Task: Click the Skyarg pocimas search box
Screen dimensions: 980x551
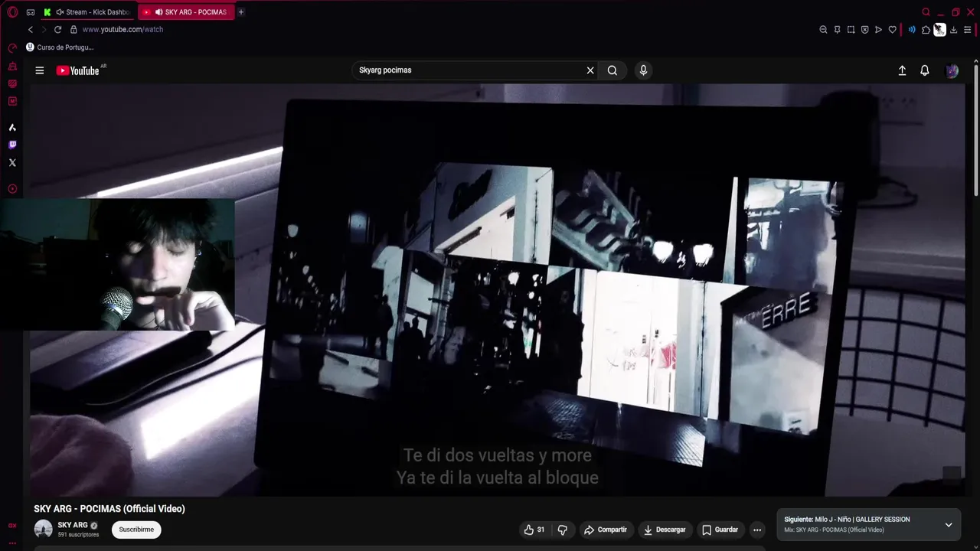Action: pos(469,70)
